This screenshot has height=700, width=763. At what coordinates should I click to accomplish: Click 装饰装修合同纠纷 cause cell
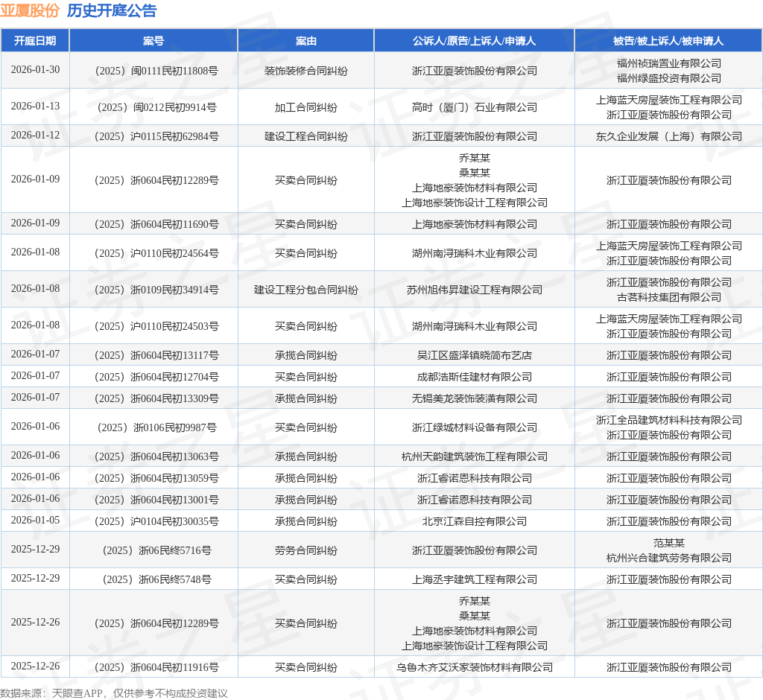point(306,71)
